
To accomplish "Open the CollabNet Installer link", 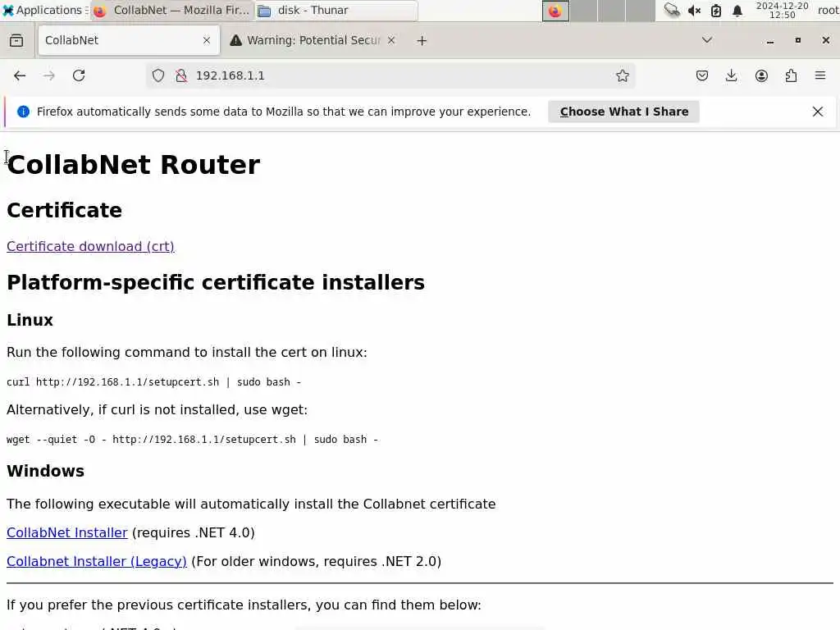I will 67,532.
